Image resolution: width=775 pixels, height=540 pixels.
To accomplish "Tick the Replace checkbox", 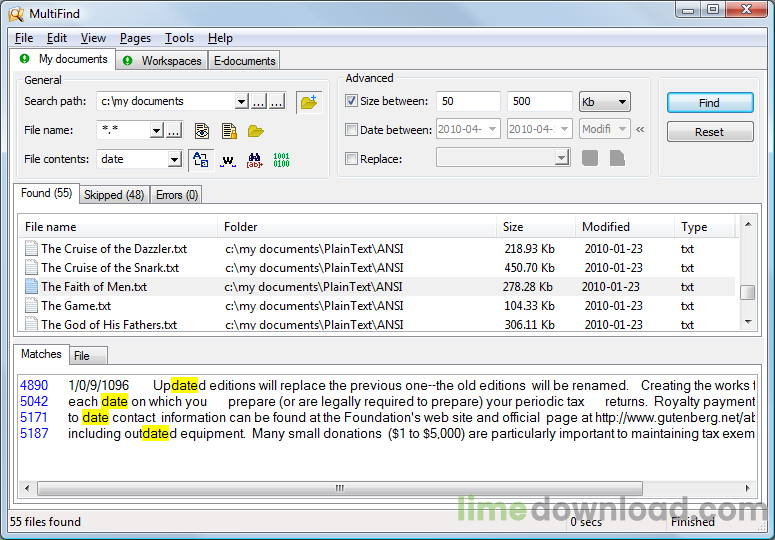I will [351, 159].
